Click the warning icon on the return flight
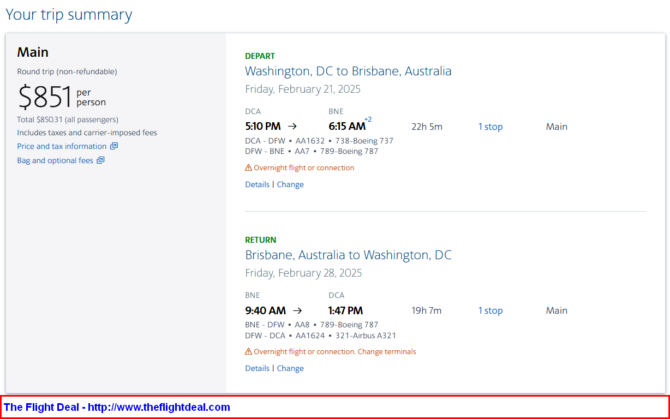The height and width of the screenshot is (419, 670). tap(249, 352)
